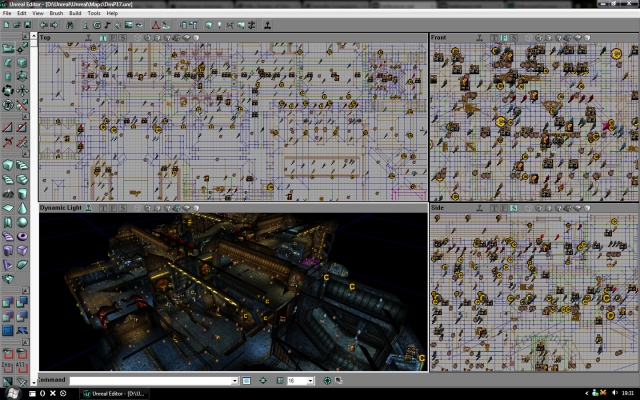Image resolution: width=640 pixels, height=400 pixels.
Task: Click the sphere brush builder
Action: [22, 222]
